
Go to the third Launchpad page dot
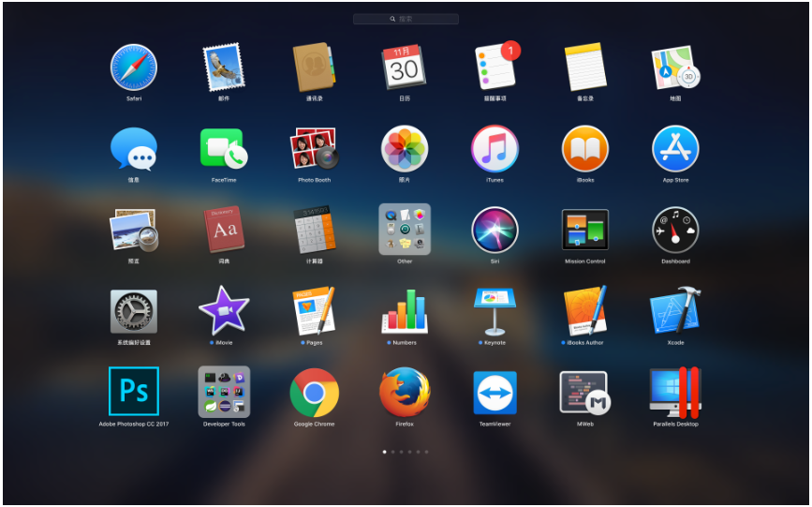401,452
